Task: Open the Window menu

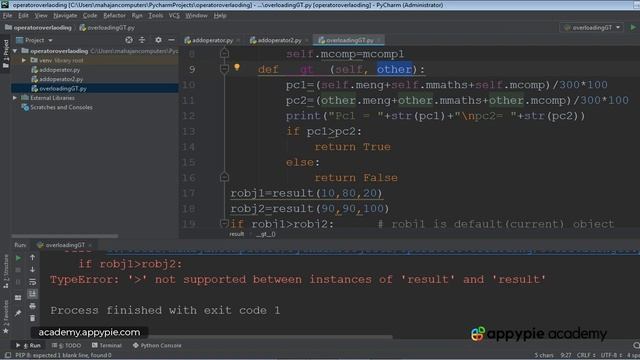Action: [x=196, y=16]
